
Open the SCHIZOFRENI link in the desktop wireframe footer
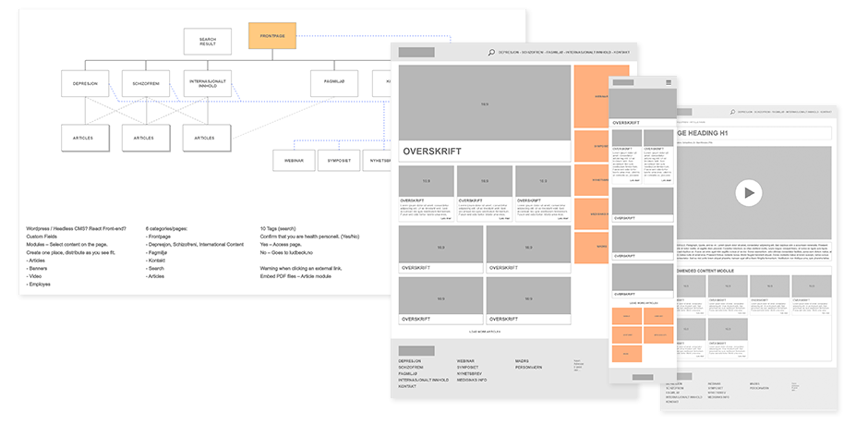411,368
